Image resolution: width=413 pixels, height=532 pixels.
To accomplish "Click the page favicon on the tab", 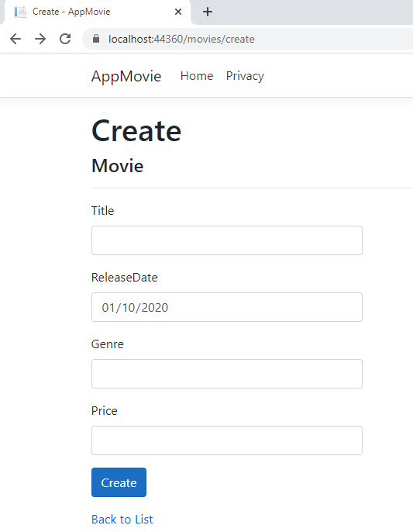I will pos(20,12).
